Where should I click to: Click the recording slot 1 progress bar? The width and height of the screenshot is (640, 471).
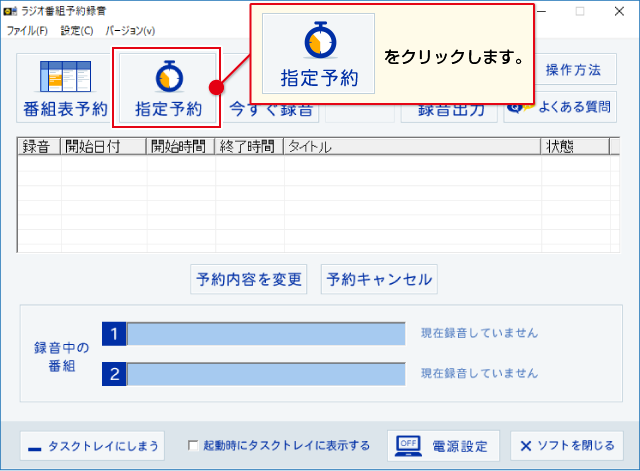click(x=265, y=333)
